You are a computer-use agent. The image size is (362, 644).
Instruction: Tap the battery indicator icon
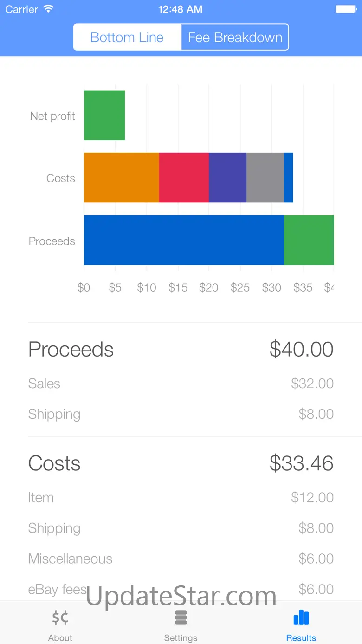346,9
